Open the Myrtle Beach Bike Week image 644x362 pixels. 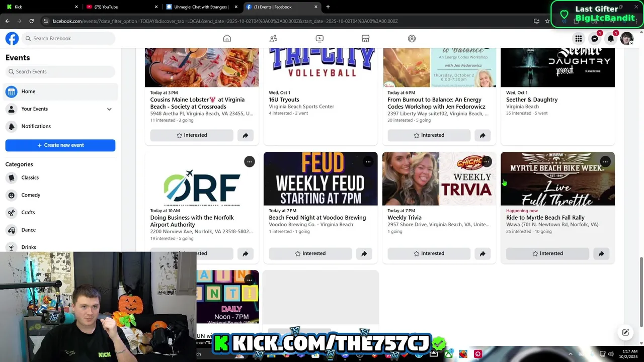[x=557, y=178]
